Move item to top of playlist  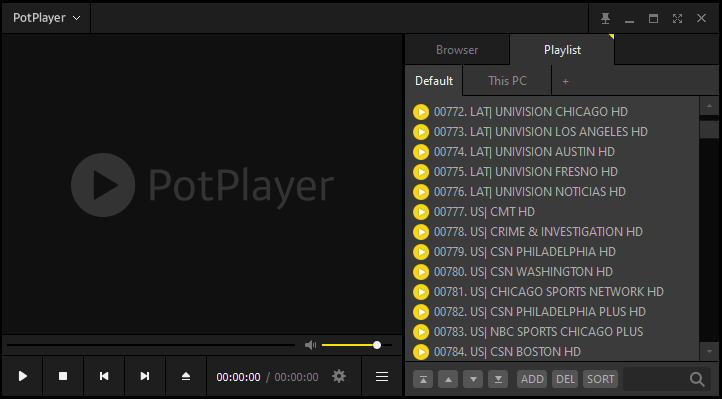423,379
